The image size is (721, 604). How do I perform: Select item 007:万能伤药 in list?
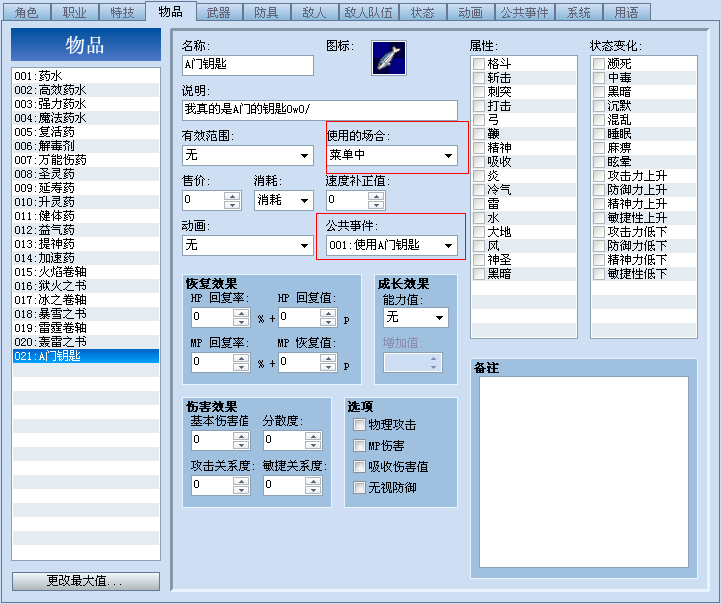click(86, 160)
